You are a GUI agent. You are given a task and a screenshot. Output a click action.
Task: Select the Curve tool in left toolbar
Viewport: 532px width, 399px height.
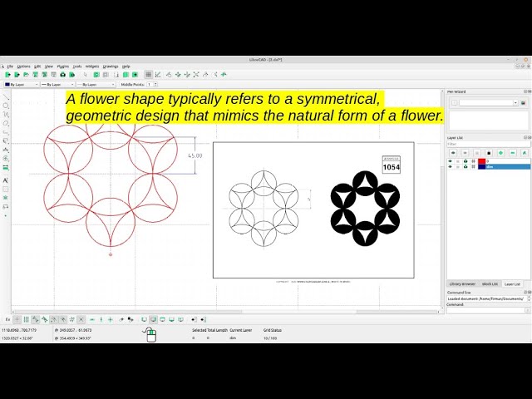(6, 115)
